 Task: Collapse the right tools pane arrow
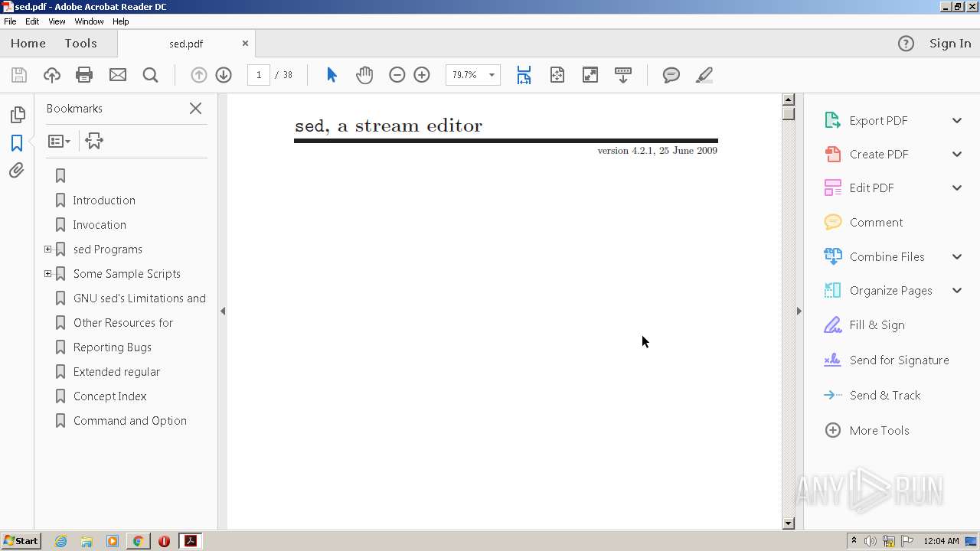(799, 311)
